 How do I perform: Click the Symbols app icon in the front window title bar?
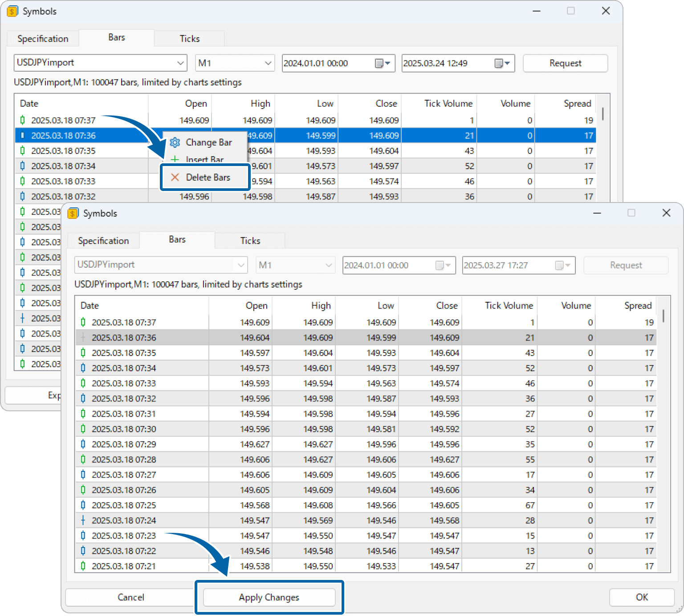[73, 214]
